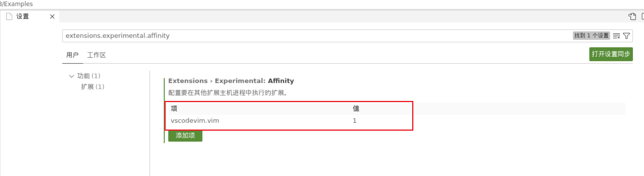Close the 设置 editor tab
The height and width of the screenshot is (176, 644).
[52, 16]
